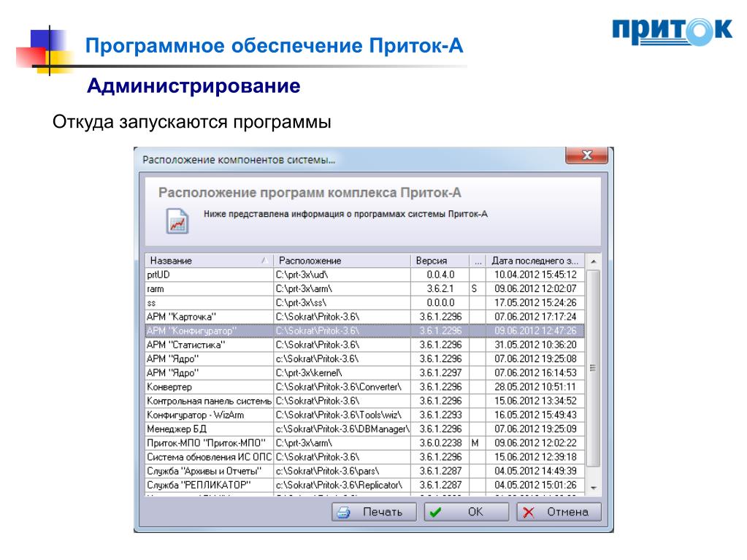Select the АРМ "Конфигуратор" row
This screenshot has width=747, height=560.
[365, 331]
